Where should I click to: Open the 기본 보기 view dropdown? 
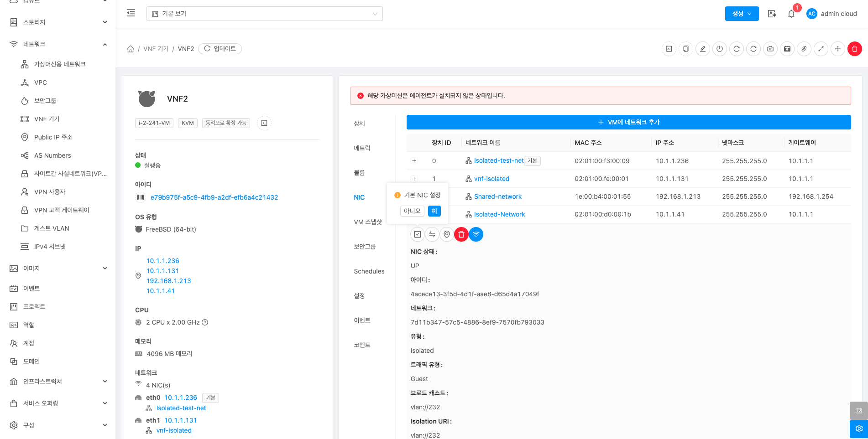(264, 14)
